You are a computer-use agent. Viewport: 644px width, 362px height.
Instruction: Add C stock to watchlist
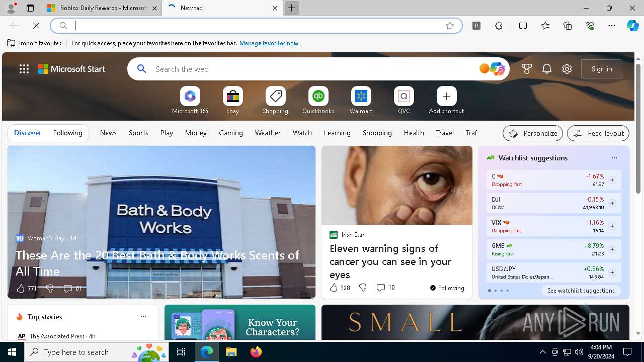pos(612,180)
